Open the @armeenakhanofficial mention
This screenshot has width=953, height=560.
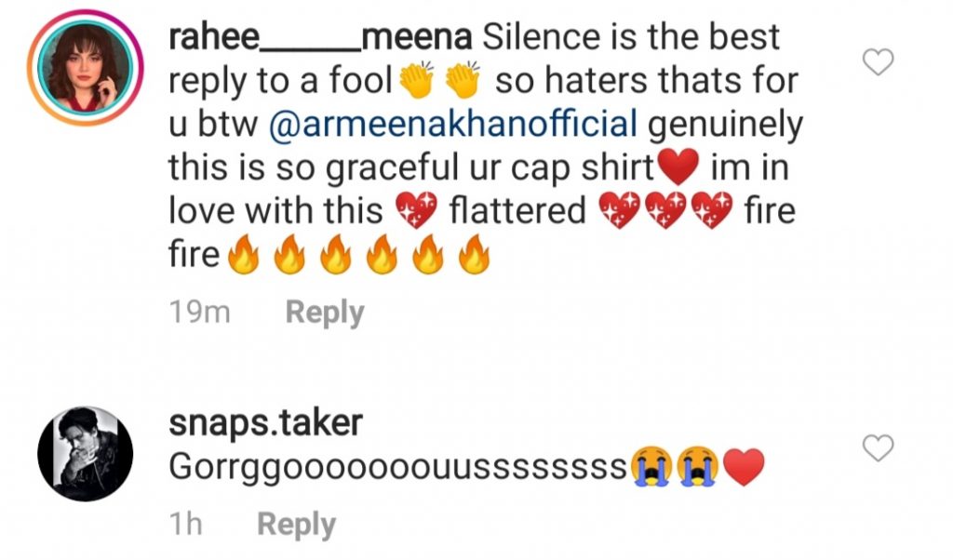point(452,125)
